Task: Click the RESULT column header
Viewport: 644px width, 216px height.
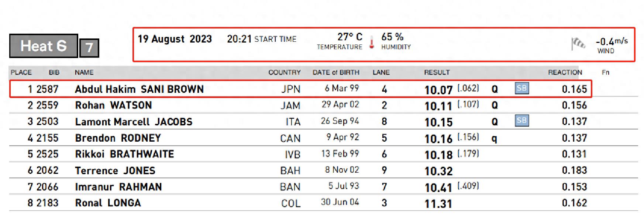Action: 437,72
